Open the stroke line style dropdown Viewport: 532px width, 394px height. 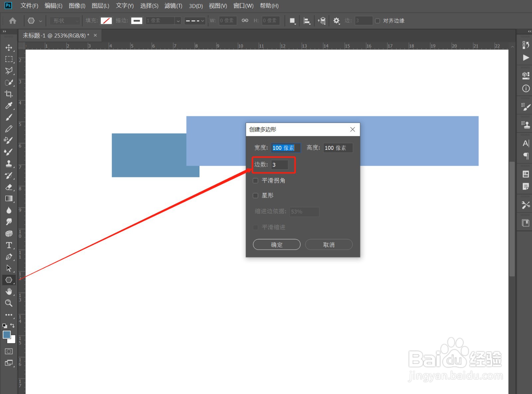point(195,21)
